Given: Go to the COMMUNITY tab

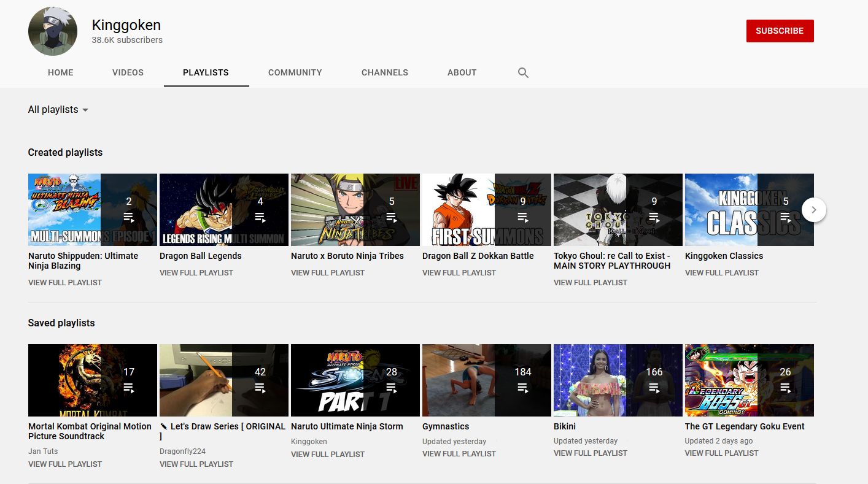Looking at the screenshot, I should click(x=295, y=72).
